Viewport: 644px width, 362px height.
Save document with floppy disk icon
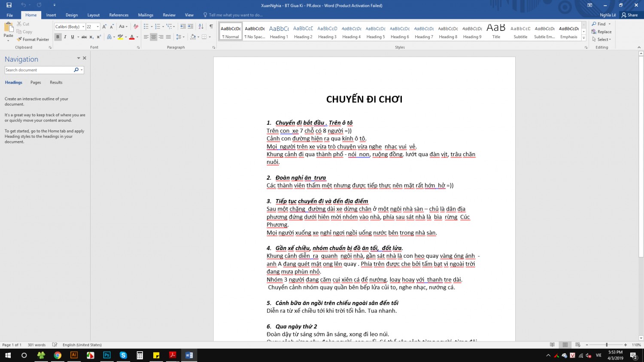(9, 5)
